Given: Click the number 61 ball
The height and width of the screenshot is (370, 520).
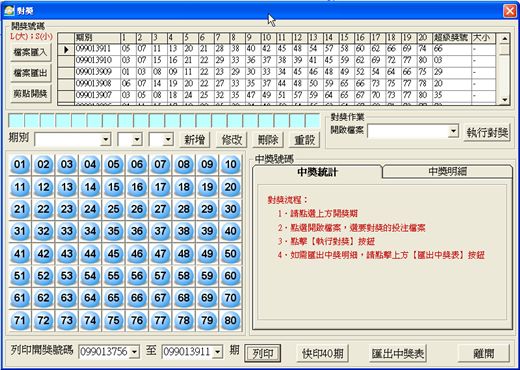Looking at the screenshot, I should pos(20,298).
